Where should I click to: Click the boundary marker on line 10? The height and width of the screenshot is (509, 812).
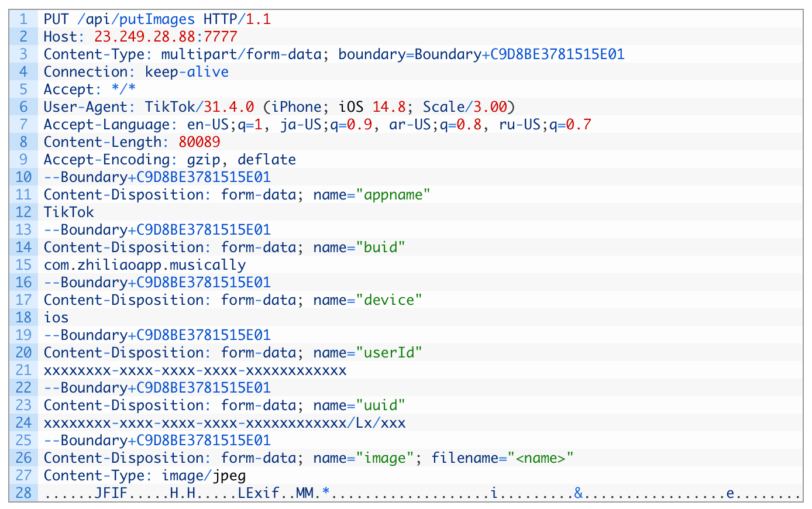pos(157,177)
